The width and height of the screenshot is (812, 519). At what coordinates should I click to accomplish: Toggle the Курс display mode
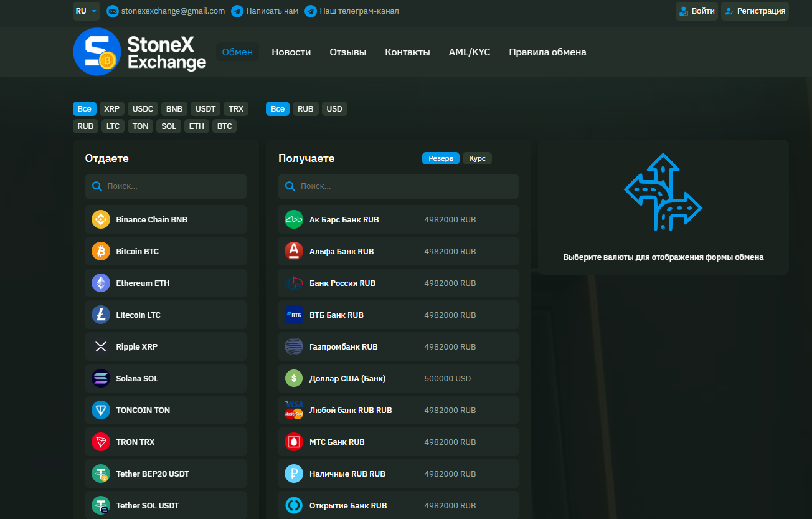[x=478, y=158]
